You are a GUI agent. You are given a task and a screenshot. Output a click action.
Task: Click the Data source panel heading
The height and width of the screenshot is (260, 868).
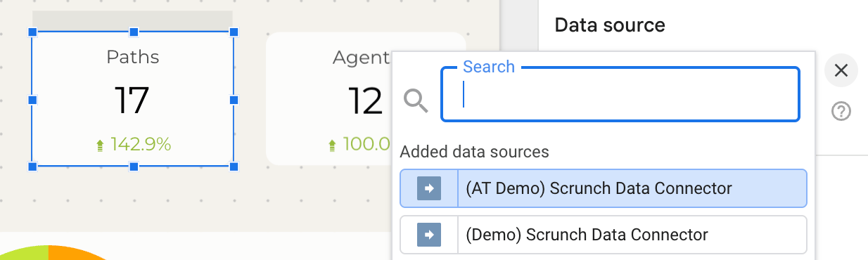(x=610, y=25)
